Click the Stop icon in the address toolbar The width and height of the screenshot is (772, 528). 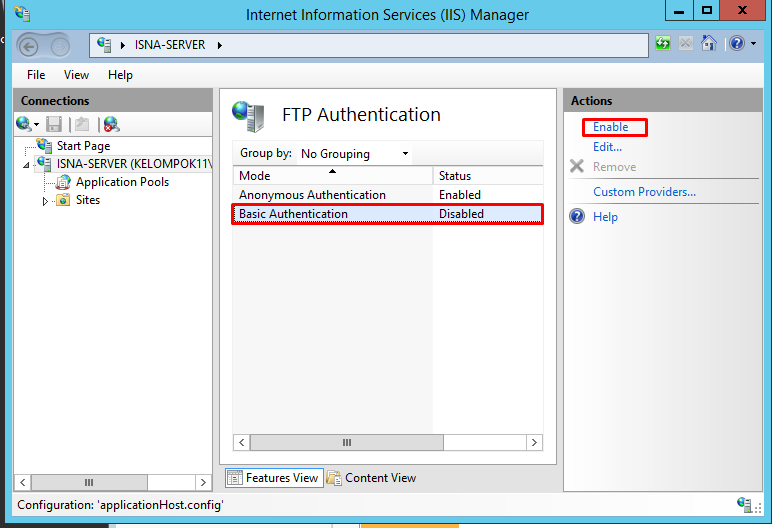click(685, 43)
